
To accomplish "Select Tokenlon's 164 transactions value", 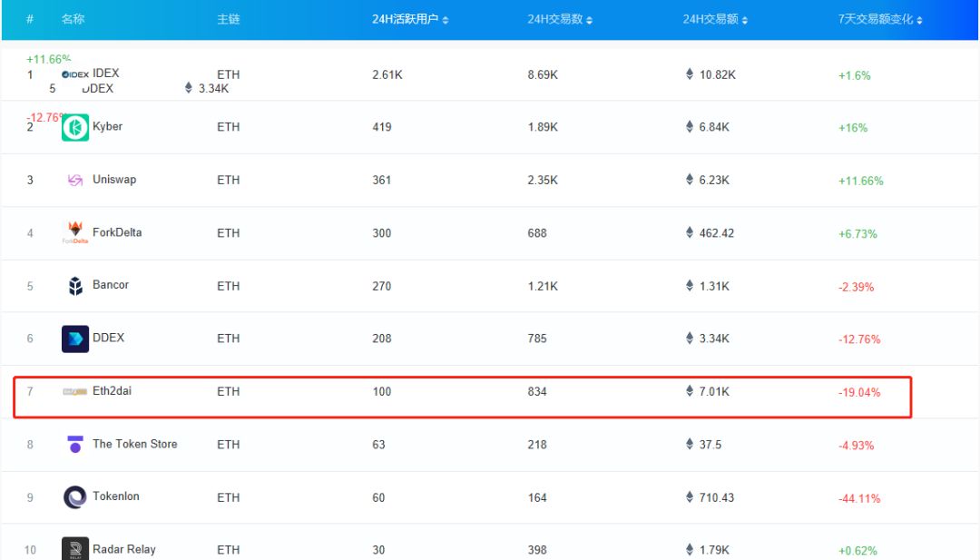I will click(x=537, y=498).
